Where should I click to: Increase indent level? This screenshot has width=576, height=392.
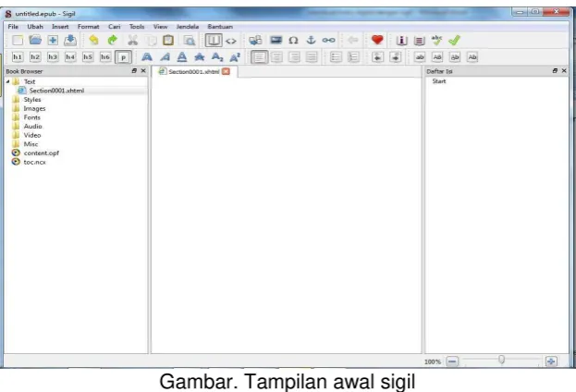[396, 57]
